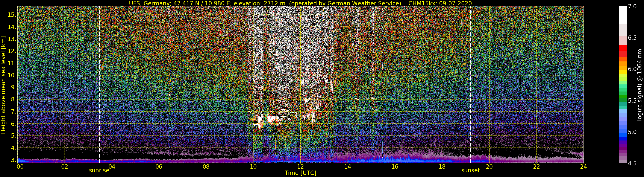Click the 'Height above mean sea level [km]' label
Image resolution: width=644 pixels, height=177 pixels.
click(3, 85)
